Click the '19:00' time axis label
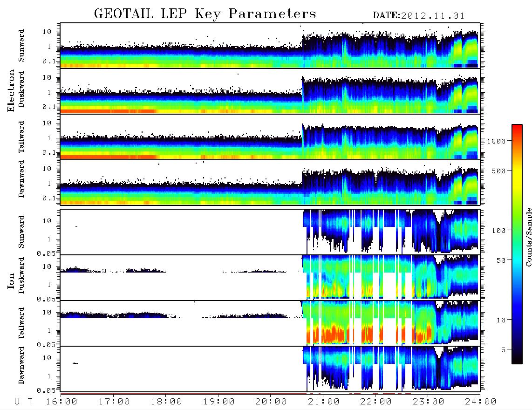Viewport: 532px width, 410px height. pyautogui.click(x=219, y=402)
